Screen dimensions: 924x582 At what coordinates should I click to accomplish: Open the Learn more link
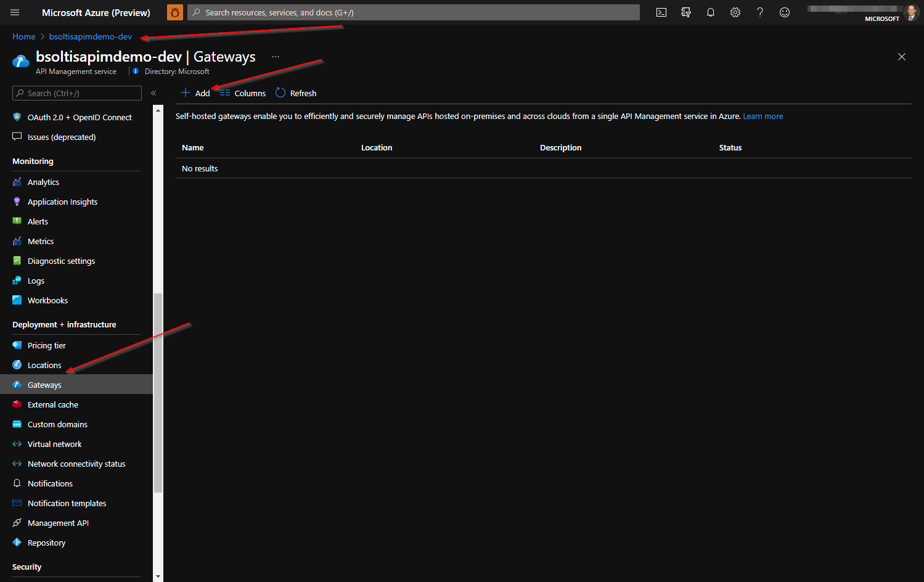763,117
